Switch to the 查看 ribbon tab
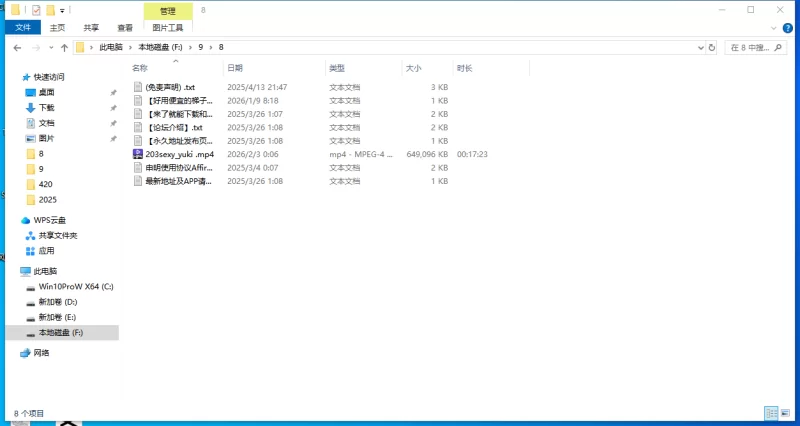Image resolution: width=800 pixels, height=426 pixels. [125, 28]
